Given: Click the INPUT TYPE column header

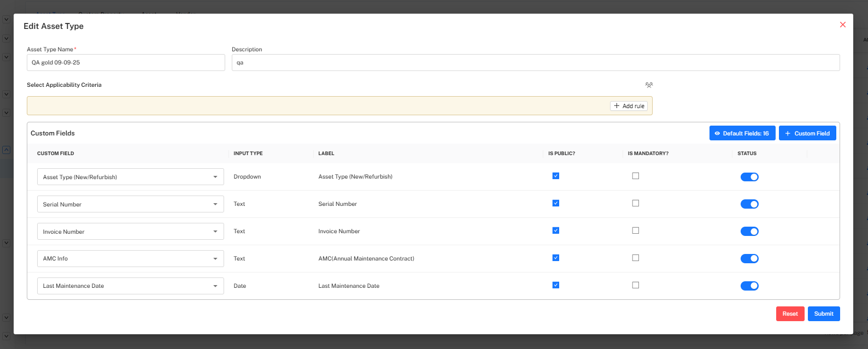Looking at the screenshot, I should pos(248,153).
